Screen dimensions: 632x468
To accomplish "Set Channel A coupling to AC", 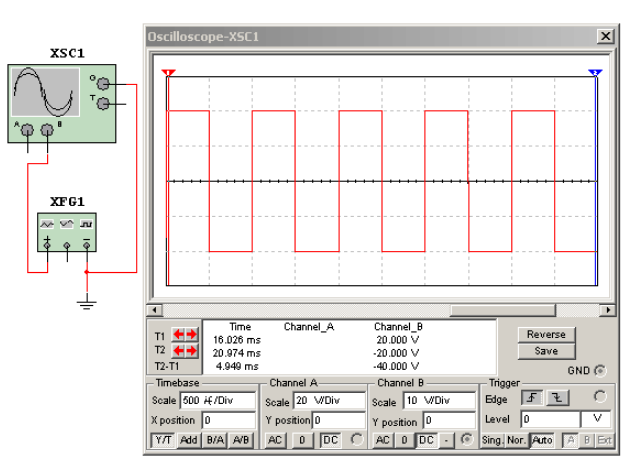I will click(275, 440).
